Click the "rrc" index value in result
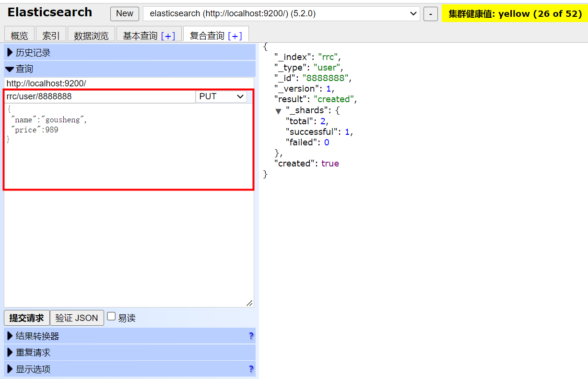588x379 pixels. click(328, 57)
